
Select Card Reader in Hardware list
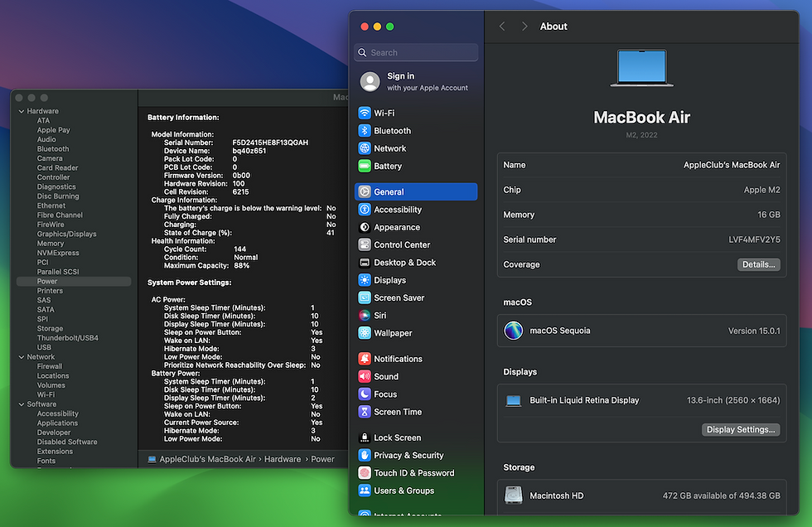pyautogui.click(x=57, y=167)
